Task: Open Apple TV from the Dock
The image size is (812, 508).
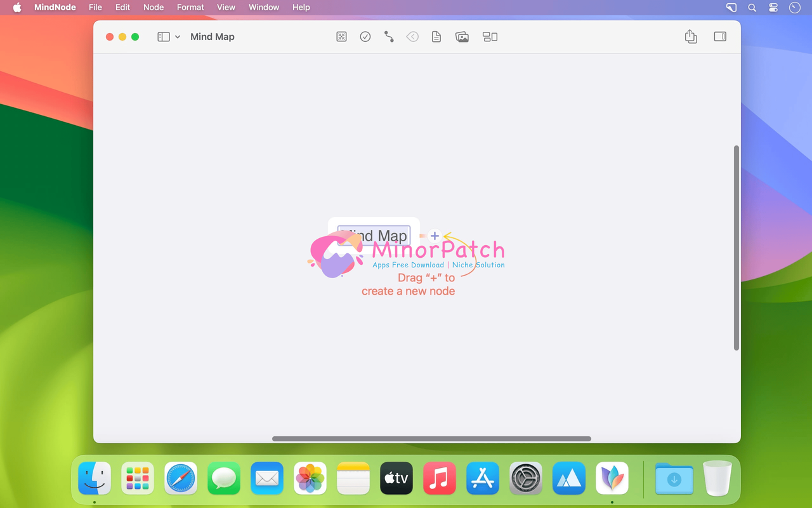Action: pos(396,478)
